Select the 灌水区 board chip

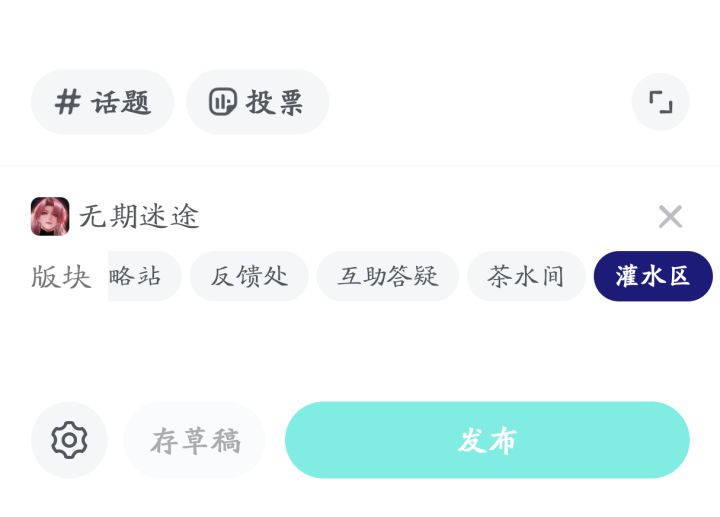coord(653,276)
